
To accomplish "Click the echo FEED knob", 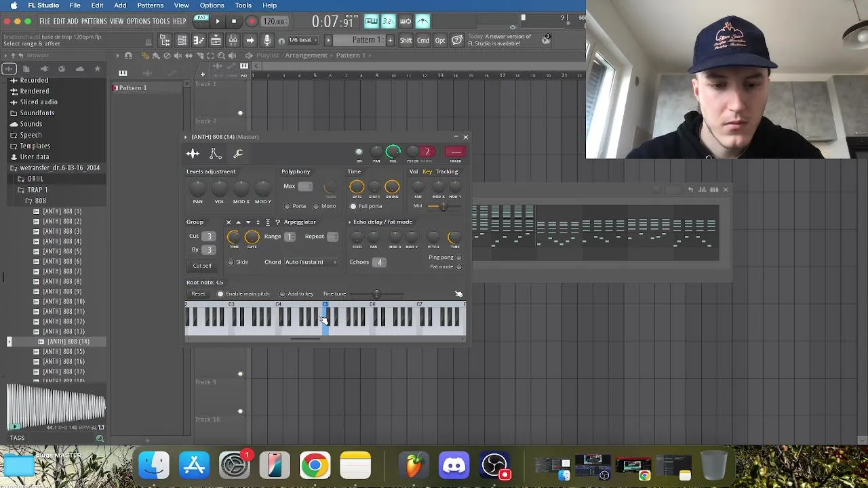I will (357, 237).
